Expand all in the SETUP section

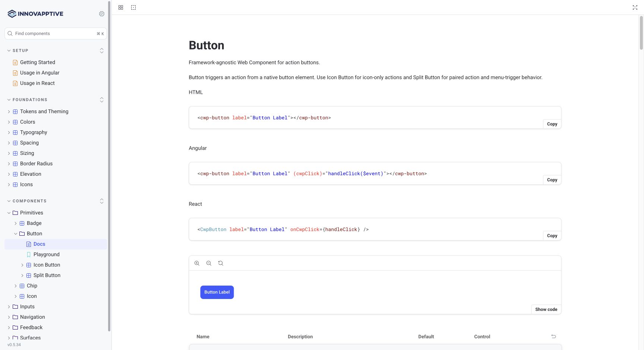102,51
